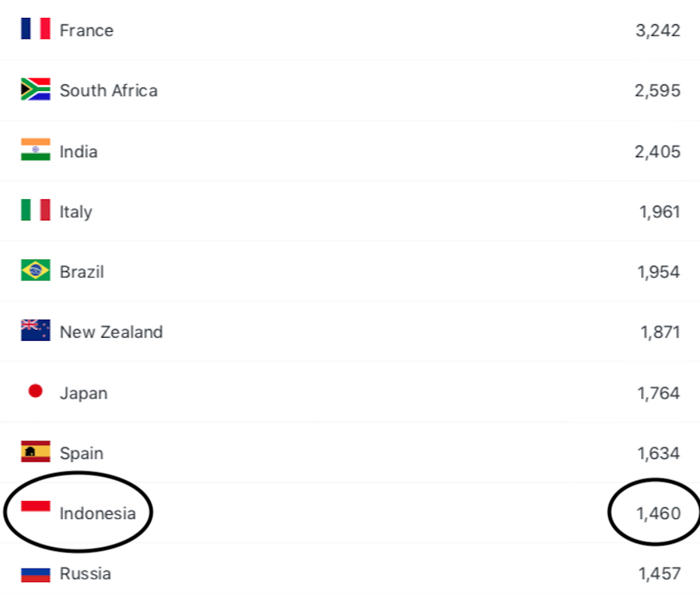Click the Russia flag icon
This screenshot has height=596, width=700.
tap(35, 574)
